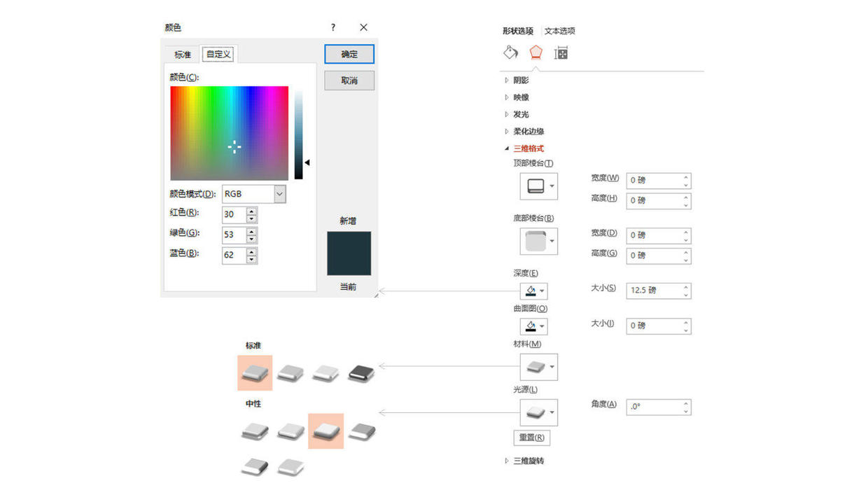Click the 蓝色 value field
Screen dimensions: 868x488
(234, 256)
